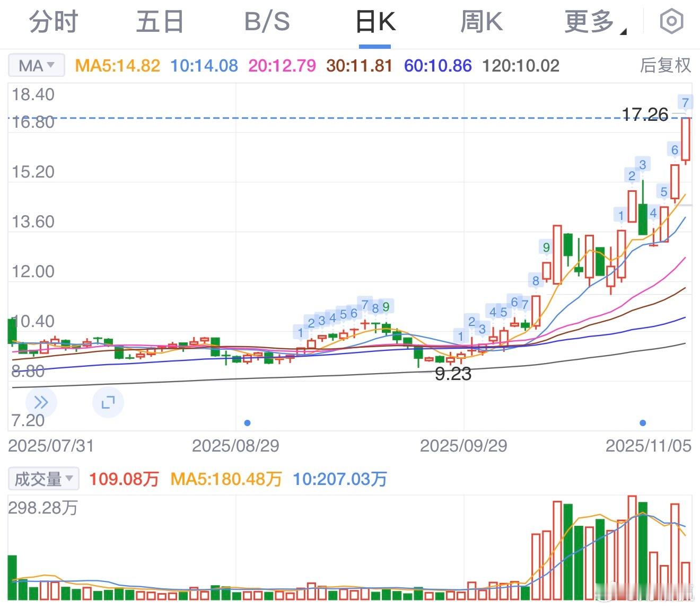Tap the blue dot marker below 2025/08/29

(247, 422)
